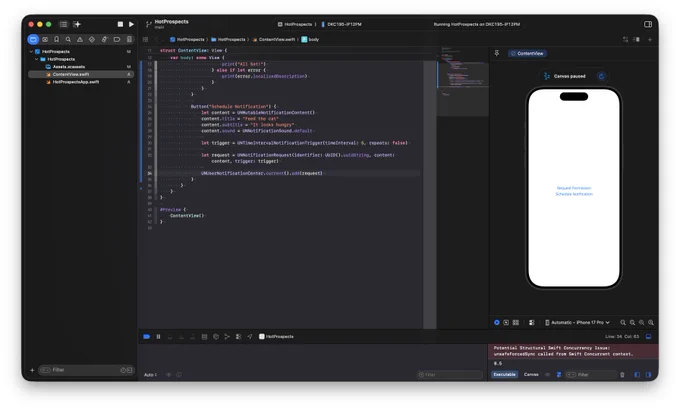Pause program execution in debug bar
The width and height of the screenshot is (680, 410).
(158, 337)
